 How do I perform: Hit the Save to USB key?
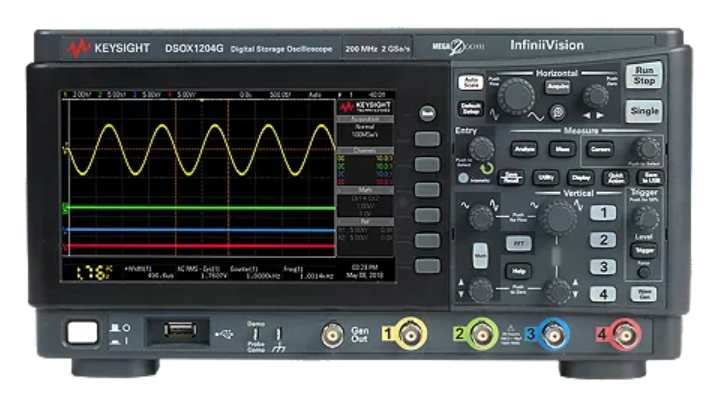click(x=650, y=178)
